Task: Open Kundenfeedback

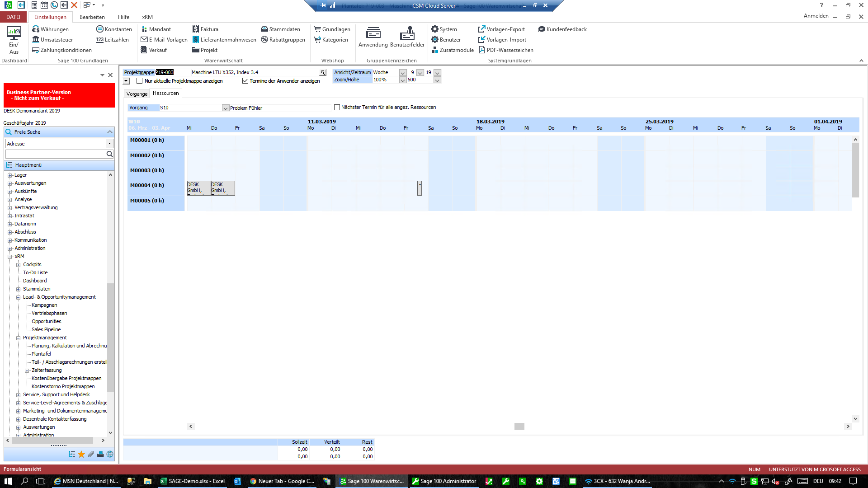Action: [x=562, y=29]
